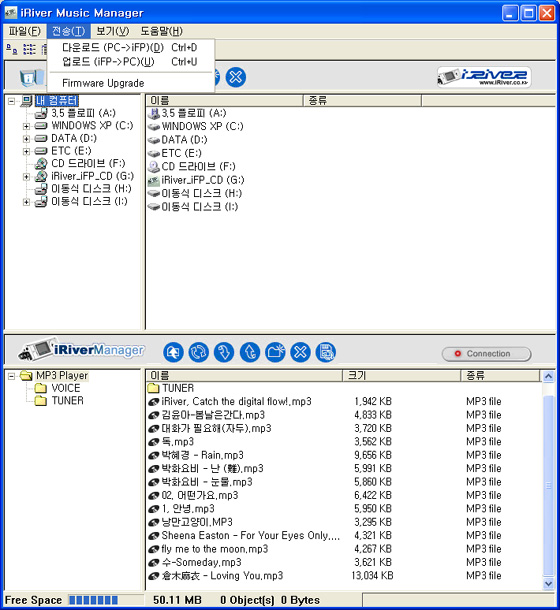Select 이동식 디스크 (H:) in the PC tree

click(91, 189)
